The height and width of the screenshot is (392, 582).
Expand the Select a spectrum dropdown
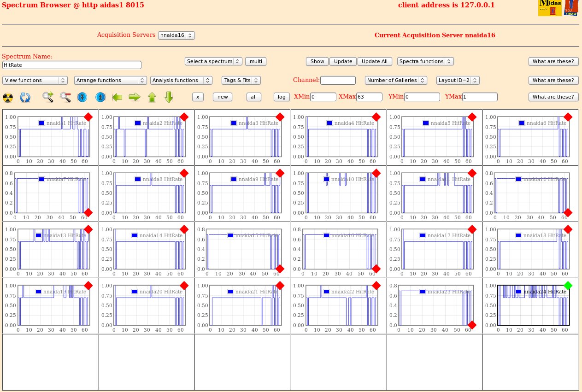click(213, 61)
